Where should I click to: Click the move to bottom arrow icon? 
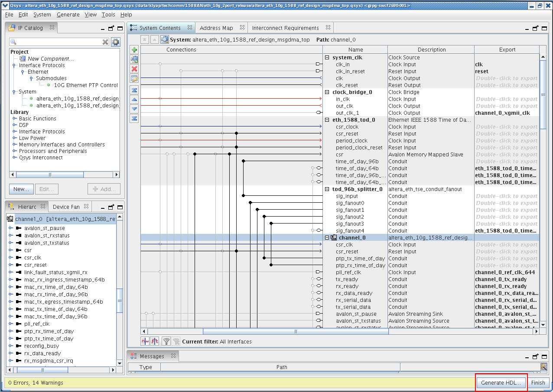pos(134,118)
